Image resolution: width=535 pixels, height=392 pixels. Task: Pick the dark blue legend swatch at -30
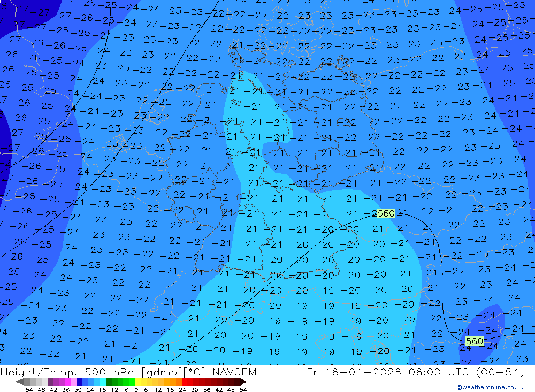pyautogui.click(x=79, y=382)
